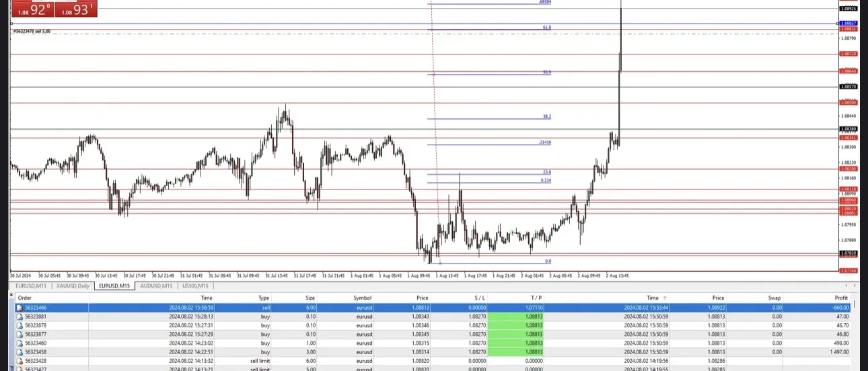Sort orders by the Order column header

pos(25,298)
